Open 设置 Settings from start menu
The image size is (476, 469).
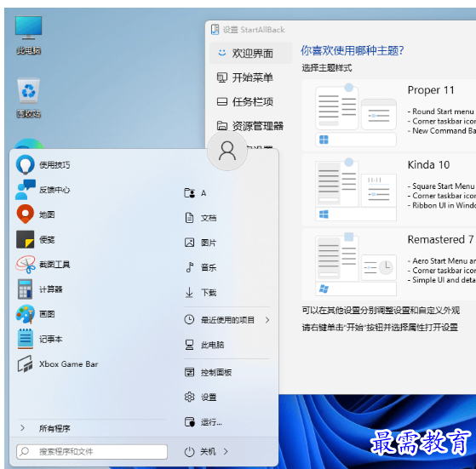(201, 397)
